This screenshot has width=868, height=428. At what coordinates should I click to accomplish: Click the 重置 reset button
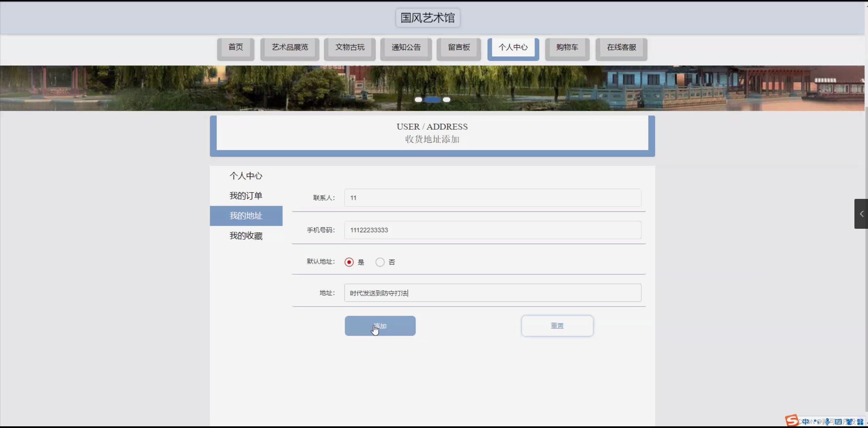click(557, 326)
